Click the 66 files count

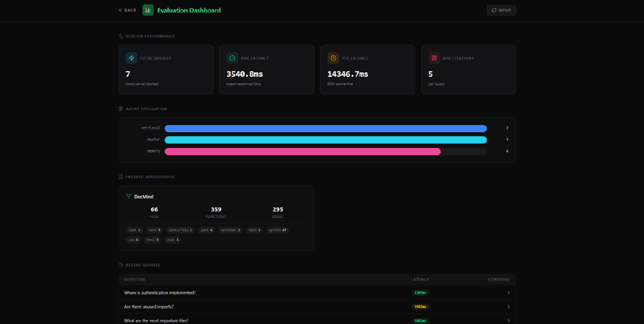(154, 209)
